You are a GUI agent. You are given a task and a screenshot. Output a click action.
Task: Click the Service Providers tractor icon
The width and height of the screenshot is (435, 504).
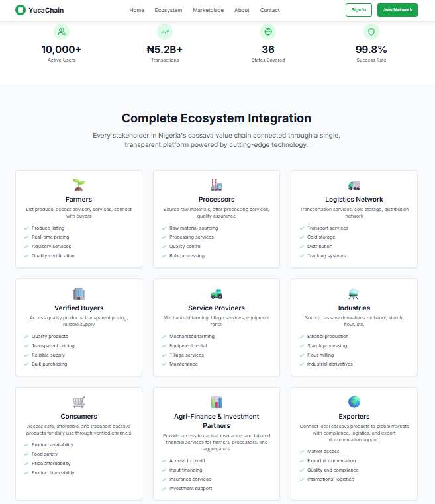[x=217, y=294]
